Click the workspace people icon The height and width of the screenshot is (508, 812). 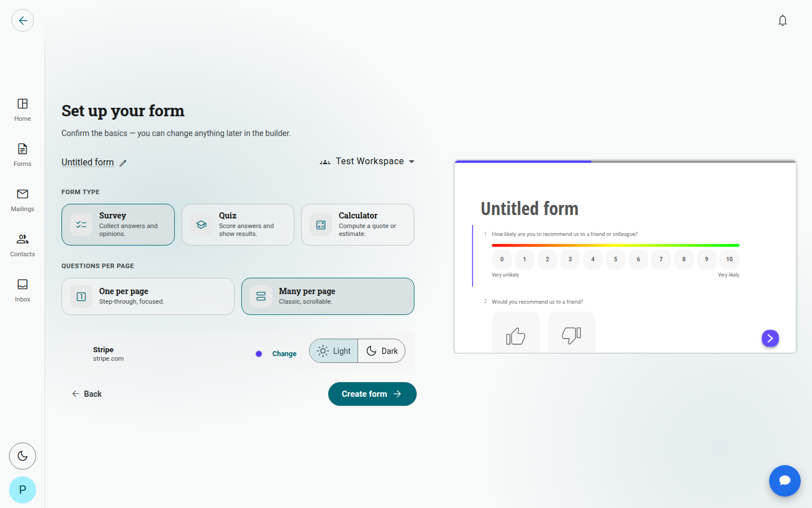coord(325,162)
